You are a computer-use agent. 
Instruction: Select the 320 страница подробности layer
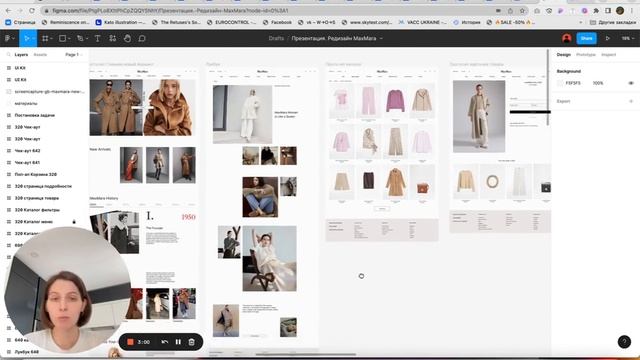point(44,186)
